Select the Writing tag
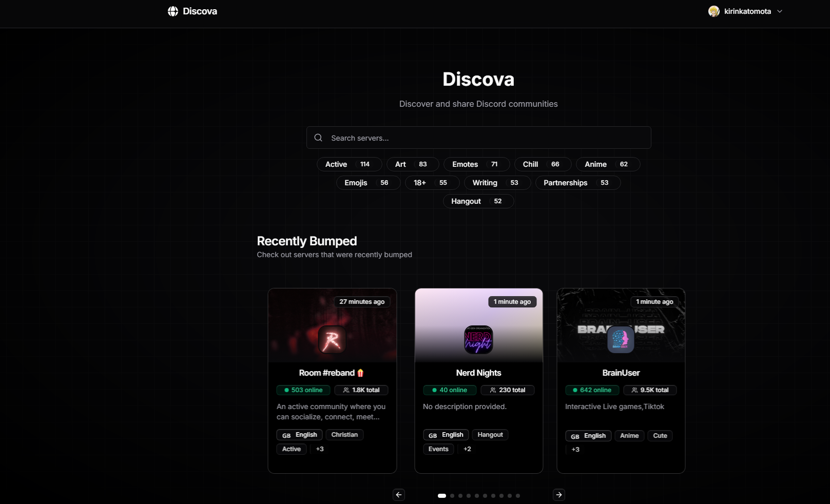 pyautogui.click(x=497, y=183)
